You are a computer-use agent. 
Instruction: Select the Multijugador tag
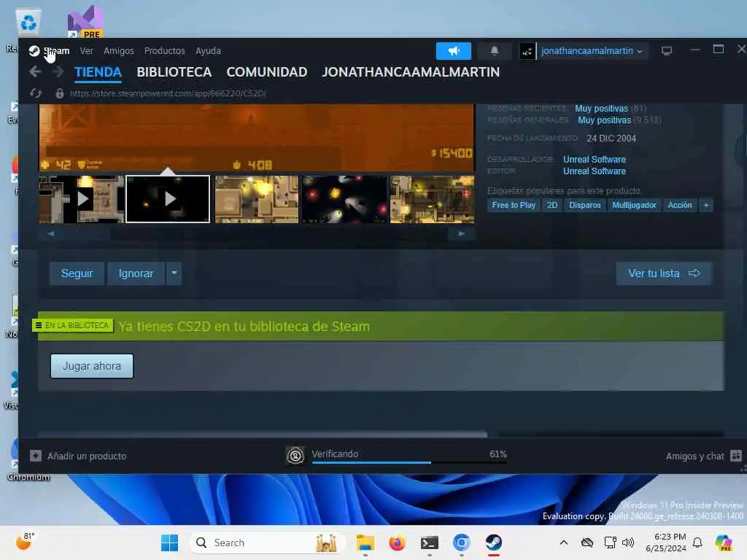tap(634, 205)
